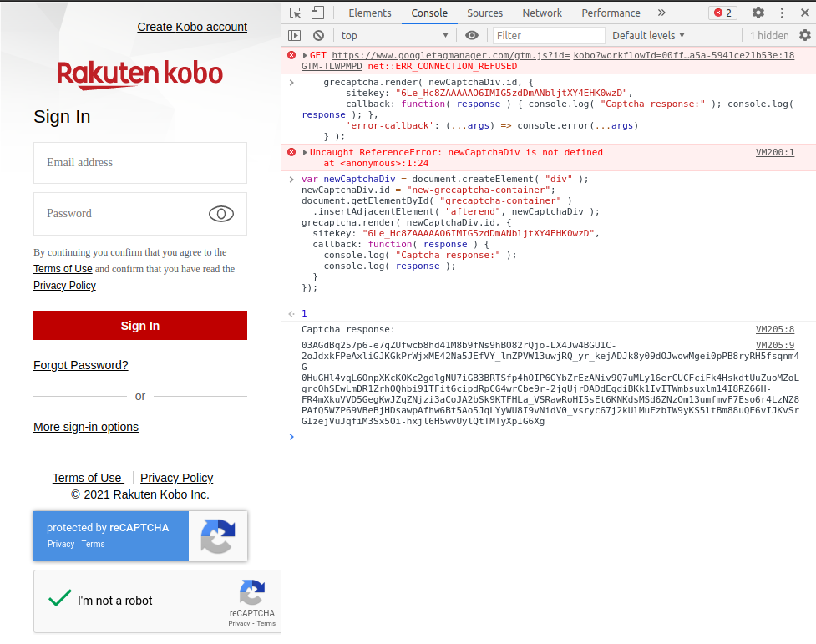The width and height of the screenshot is (816, 644).
Task: Open the VM200:1 source link
Action: 775,152
